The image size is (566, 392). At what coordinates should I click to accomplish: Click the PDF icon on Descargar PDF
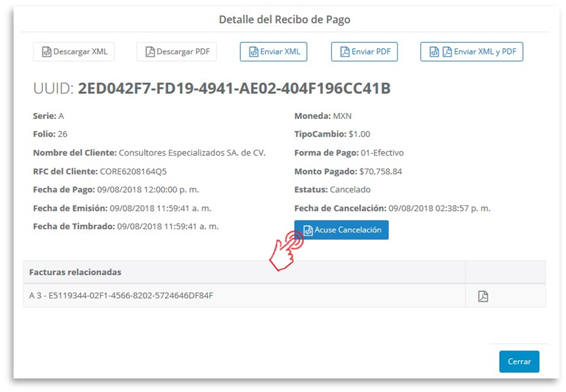point(150,52)
